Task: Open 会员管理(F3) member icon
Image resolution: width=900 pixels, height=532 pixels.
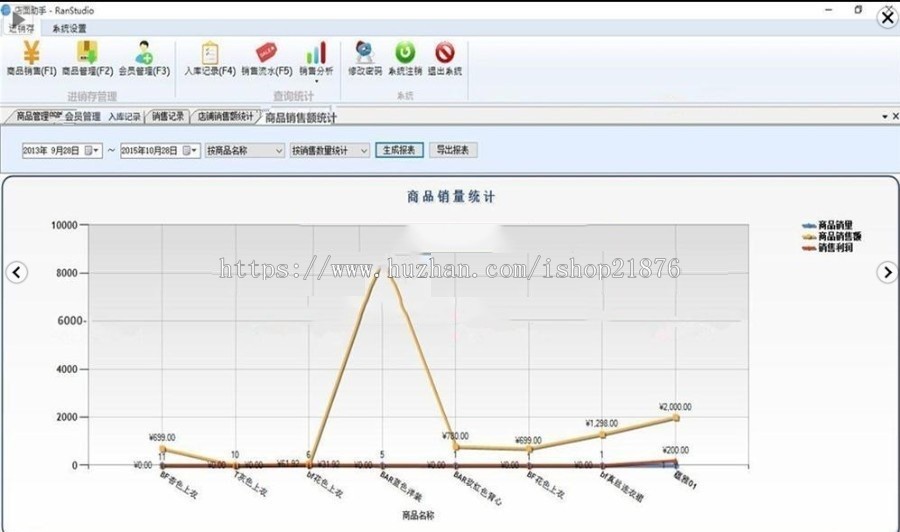Action: point(144,52)
